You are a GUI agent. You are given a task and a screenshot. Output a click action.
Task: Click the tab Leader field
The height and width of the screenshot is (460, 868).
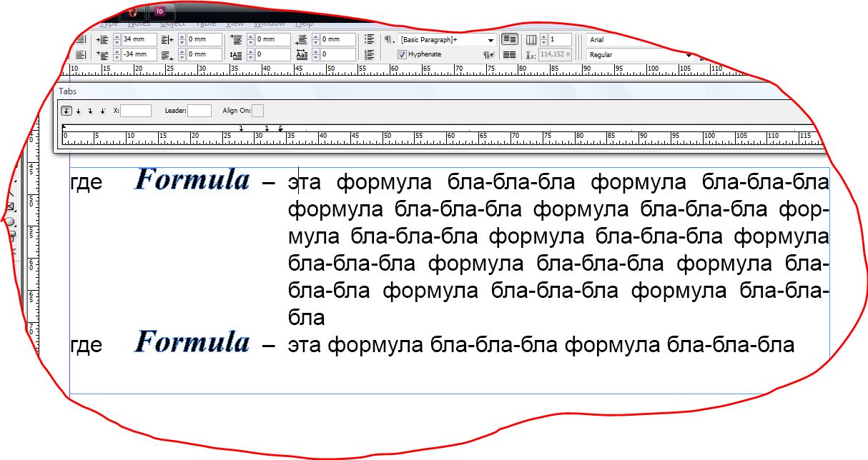tap(199, 111)
